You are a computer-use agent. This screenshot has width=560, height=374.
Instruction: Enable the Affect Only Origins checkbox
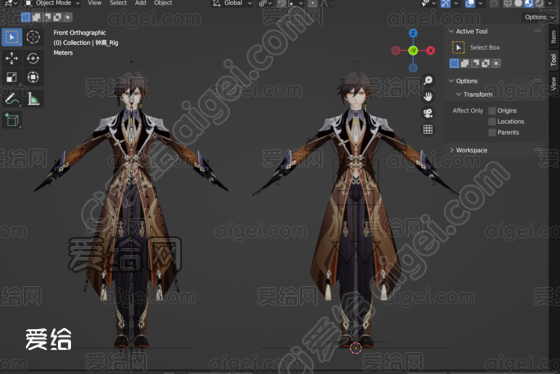[x=492, y=110]
